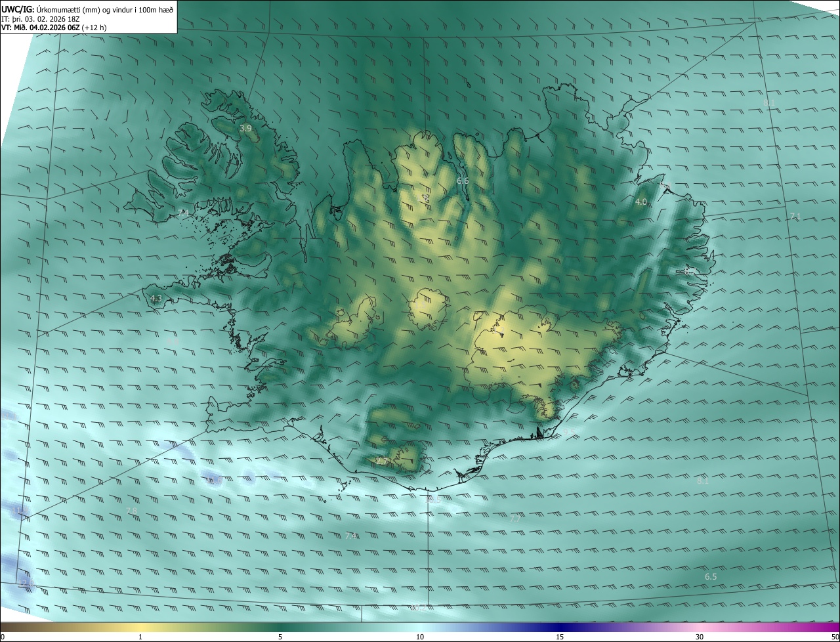
Task: Click the 3.9 value in the Westfjords
Action: click(x=245, y=129)
